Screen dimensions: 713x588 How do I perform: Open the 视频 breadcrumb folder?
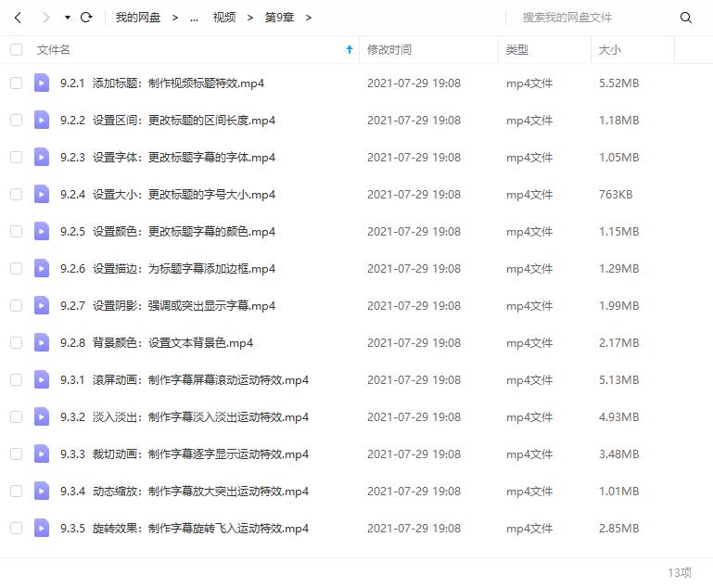pyautogui.click(x=224, y=18)
